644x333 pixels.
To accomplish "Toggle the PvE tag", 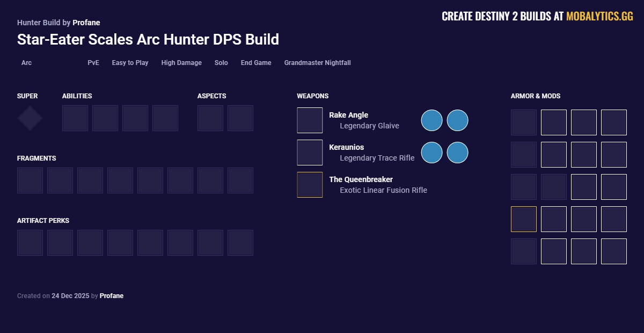I will pos(93,63).
